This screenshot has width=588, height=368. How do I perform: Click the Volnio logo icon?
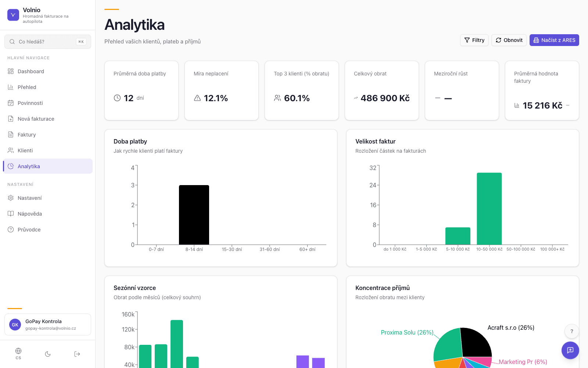coord(13,15)
